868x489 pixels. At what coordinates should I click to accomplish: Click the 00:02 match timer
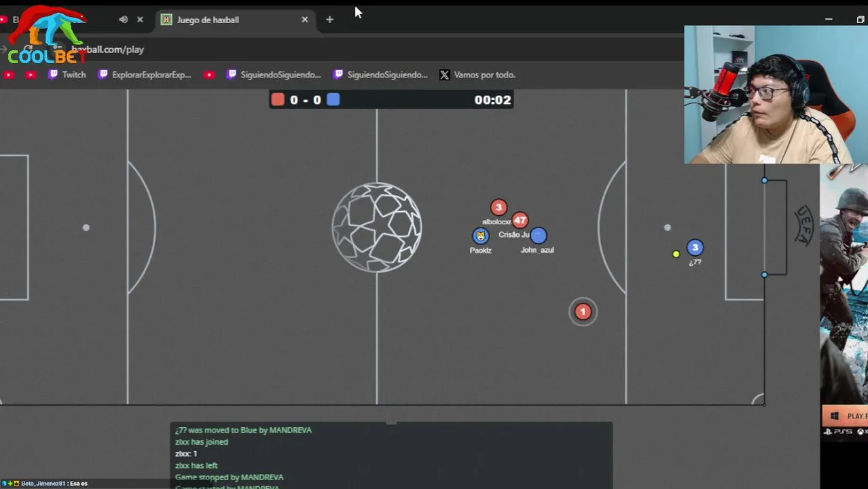coord(492,100)
